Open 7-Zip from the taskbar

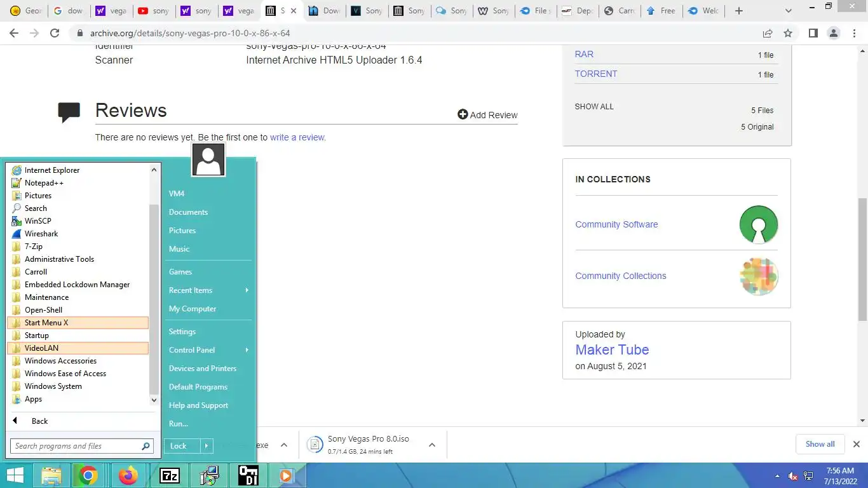[169, 475]
